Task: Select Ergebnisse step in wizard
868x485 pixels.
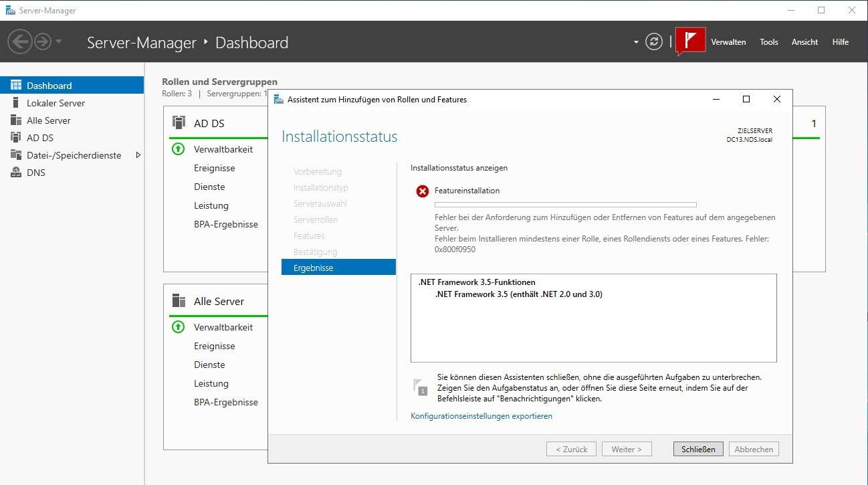Action: 338,268
